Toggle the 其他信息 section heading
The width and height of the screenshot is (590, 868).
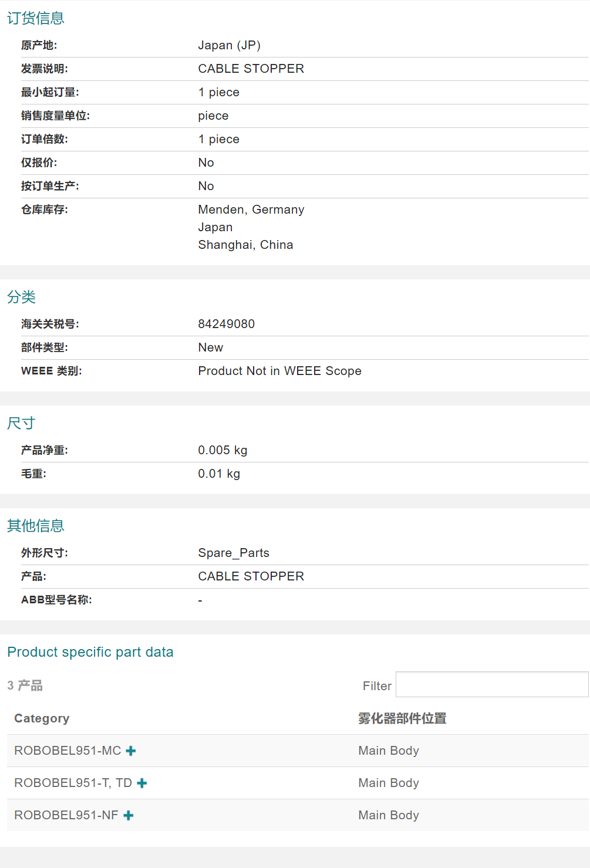36,526
